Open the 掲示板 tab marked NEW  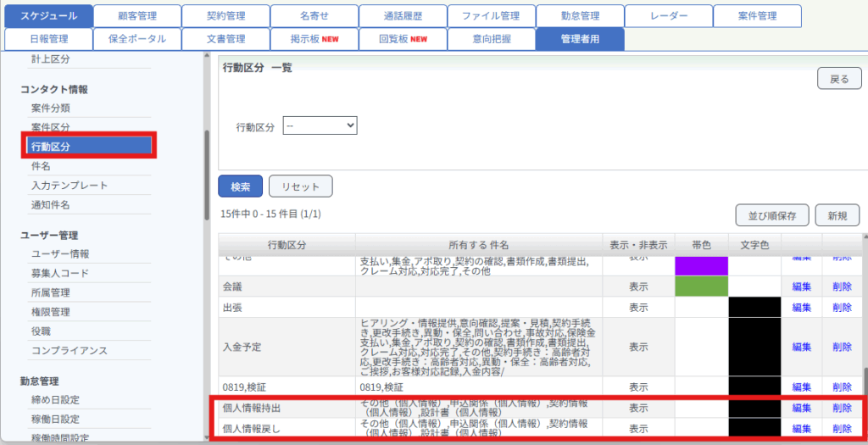pos(314,39)
